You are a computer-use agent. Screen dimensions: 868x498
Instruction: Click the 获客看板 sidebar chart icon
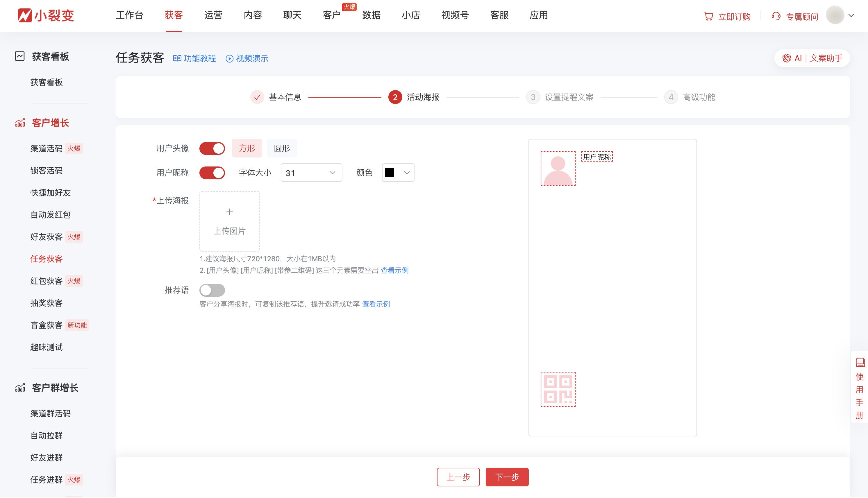[x=20, y=56]
